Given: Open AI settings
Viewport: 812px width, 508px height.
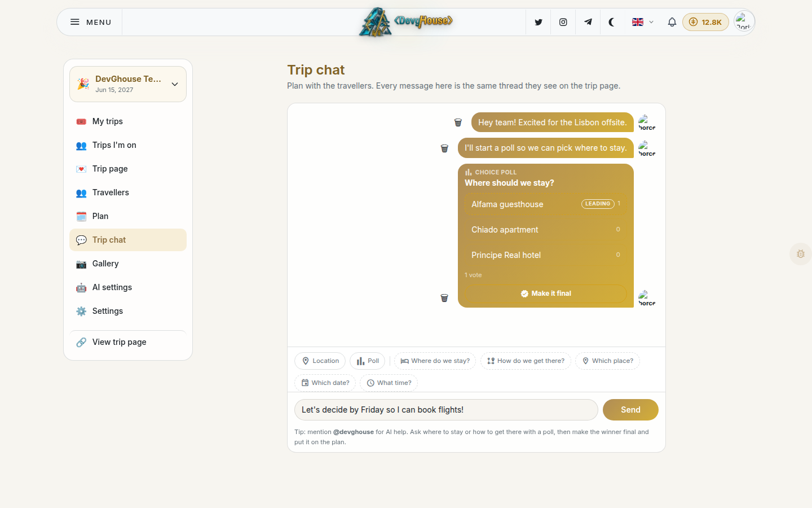Looking at the screenshot, I should coord(128,287).
